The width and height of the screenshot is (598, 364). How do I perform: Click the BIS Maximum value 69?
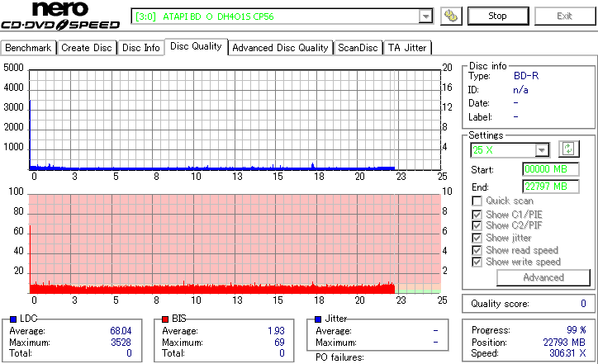[279, 343]
